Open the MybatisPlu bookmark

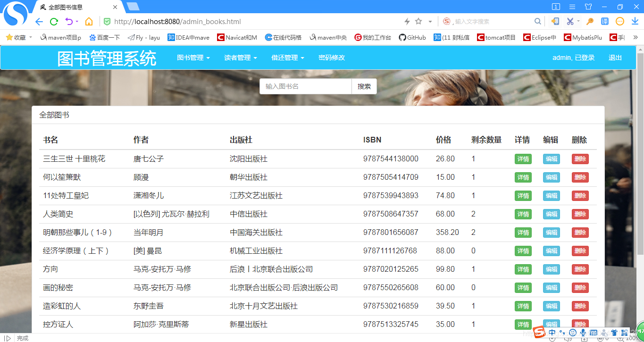[x=583, y=37]
